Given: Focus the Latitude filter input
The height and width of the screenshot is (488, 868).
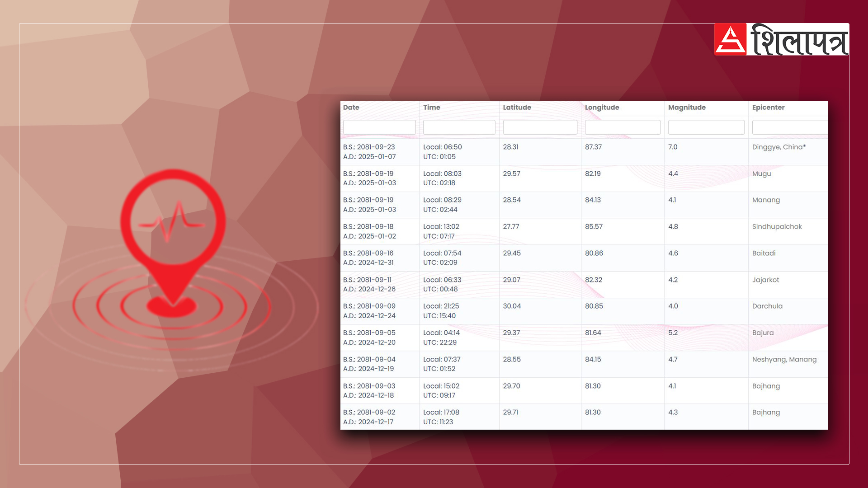Looking at the screenshot, I should point(540,127).
